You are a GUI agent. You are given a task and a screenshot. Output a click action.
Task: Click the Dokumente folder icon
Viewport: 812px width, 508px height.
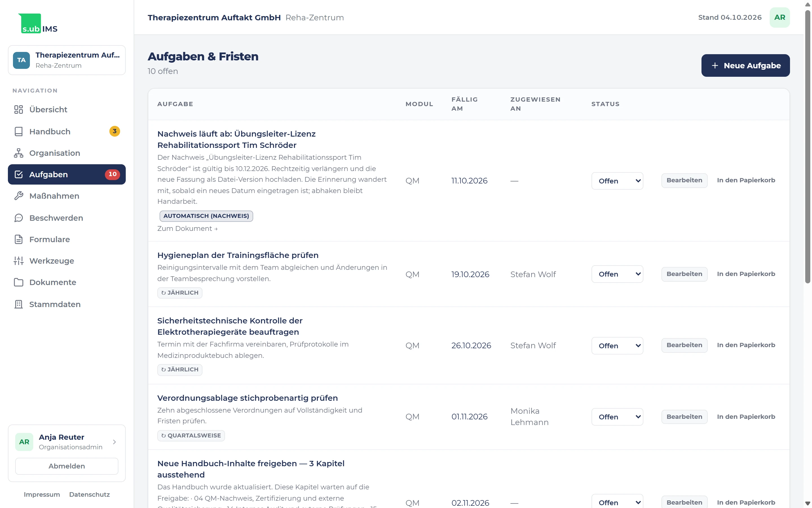18,282
